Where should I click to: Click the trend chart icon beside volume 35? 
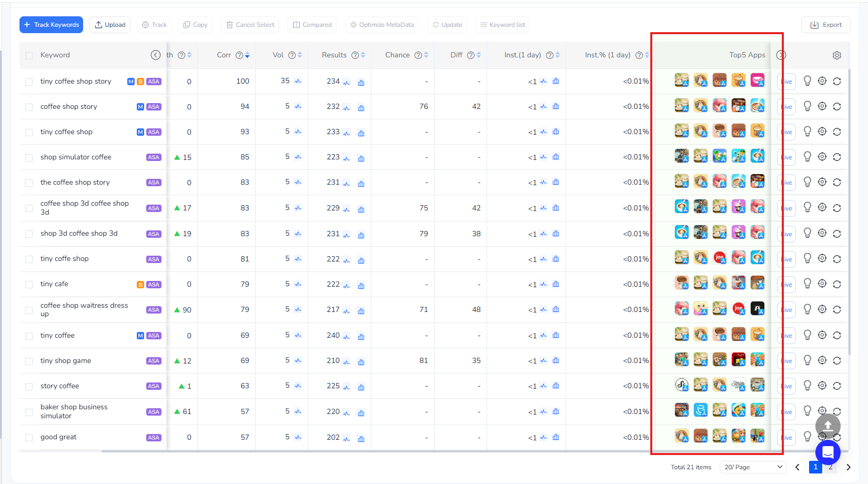[298, 82]
